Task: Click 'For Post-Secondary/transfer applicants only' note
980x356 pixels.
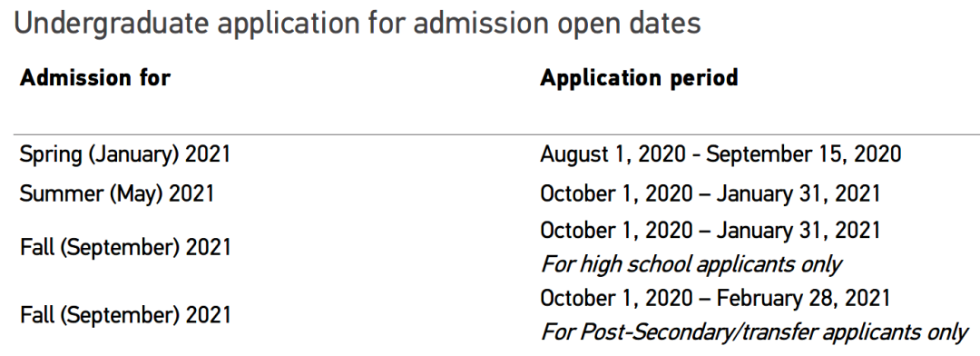Action: tap(755, 331)
